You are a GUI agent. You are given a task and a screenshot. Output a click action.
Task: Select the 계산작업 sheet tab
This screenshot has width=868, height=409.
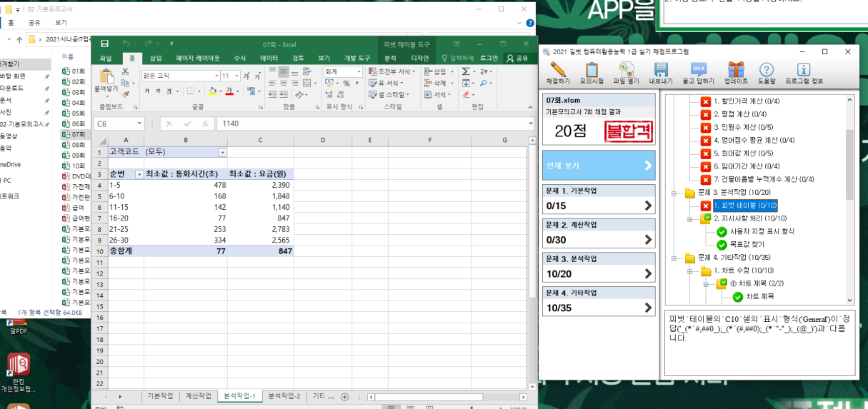coord(199,396)
